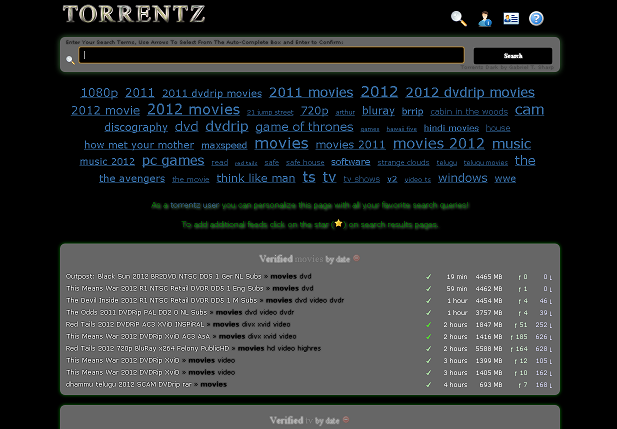Open the dvdrip tag link
Image resolution: width=617 pixels, height=429 pixels.
pyautogui.click(x=227, y=126)
